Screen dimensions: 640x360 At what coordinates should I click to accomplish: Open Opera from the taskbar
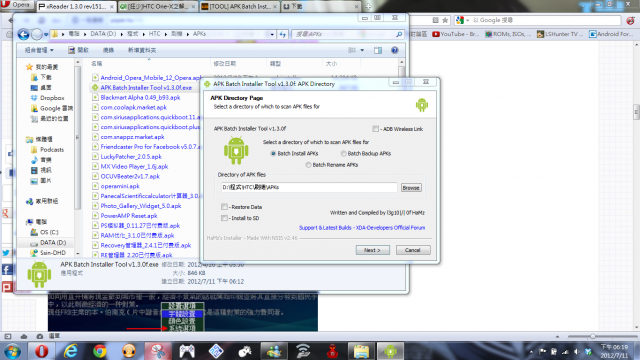click(x=41, y=351)
